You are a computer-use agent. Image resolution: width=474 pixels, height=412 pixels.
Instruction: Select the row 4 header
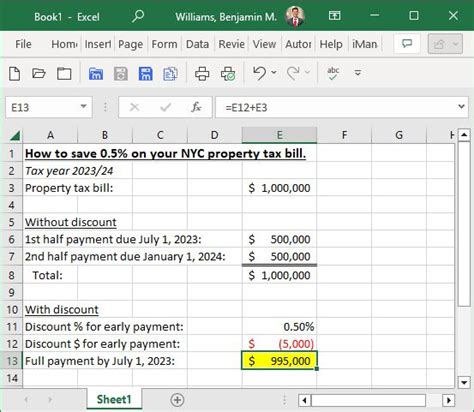coord(12,205)
